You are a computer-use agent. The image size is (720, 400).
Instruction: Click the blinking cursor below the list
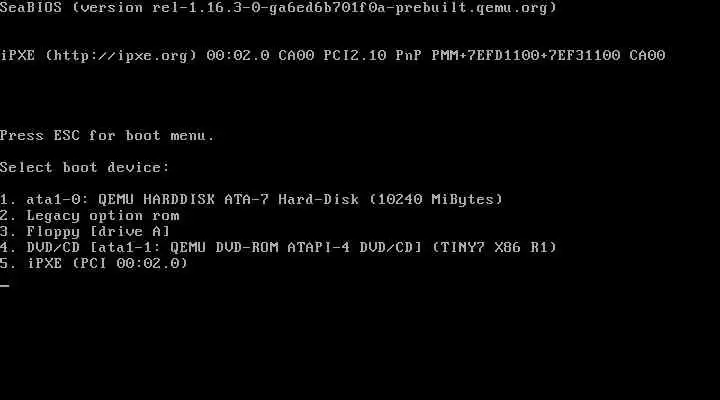pyautogui.click(x=5, y=285)
